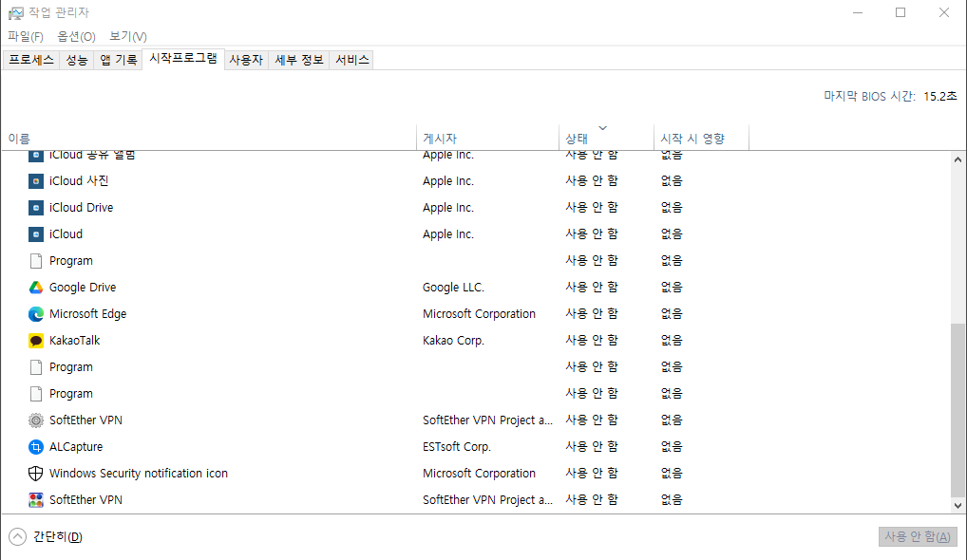Sort by the 게시자 column header

pyautogui.click(x=488, y=138)
